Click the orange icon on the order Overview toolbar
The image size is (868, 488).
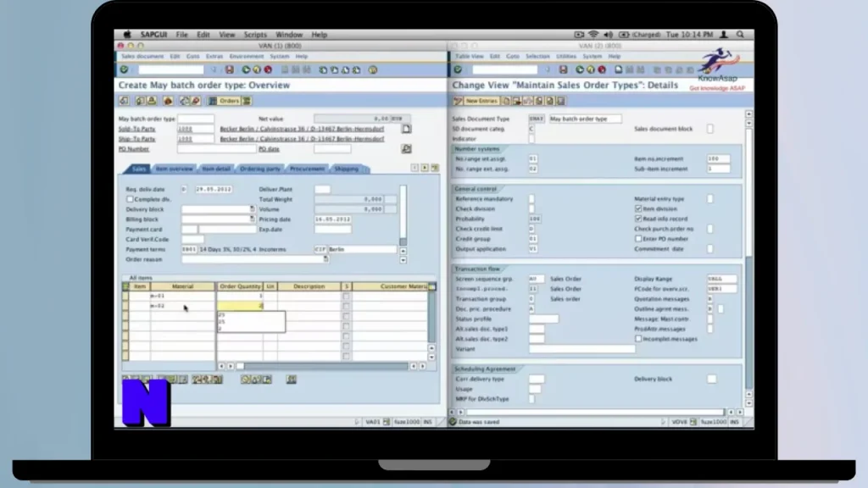click(168, 101)
